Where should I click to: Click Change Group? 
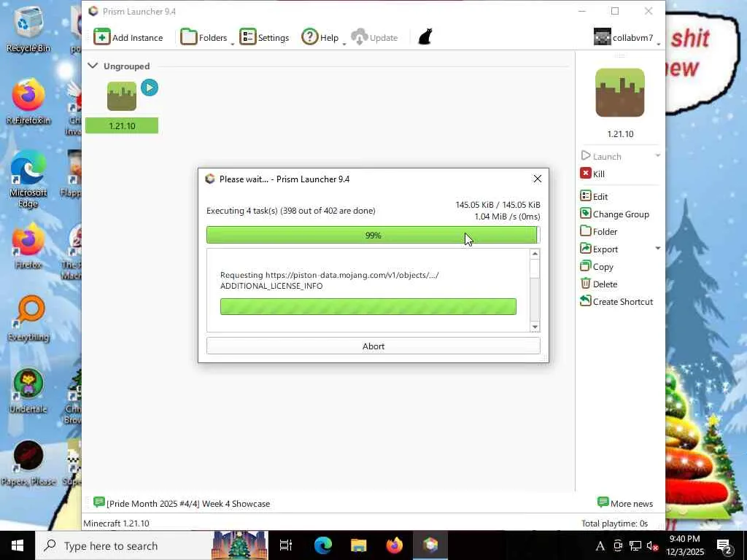614,214
